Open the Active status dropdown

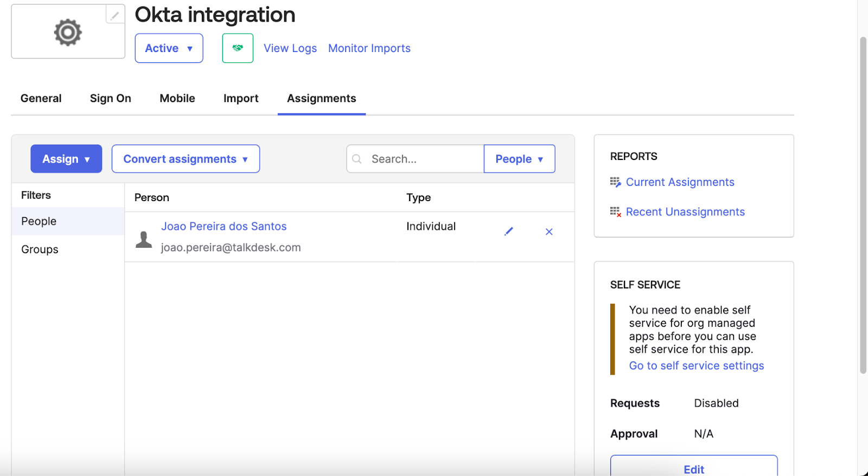(169, 48)
